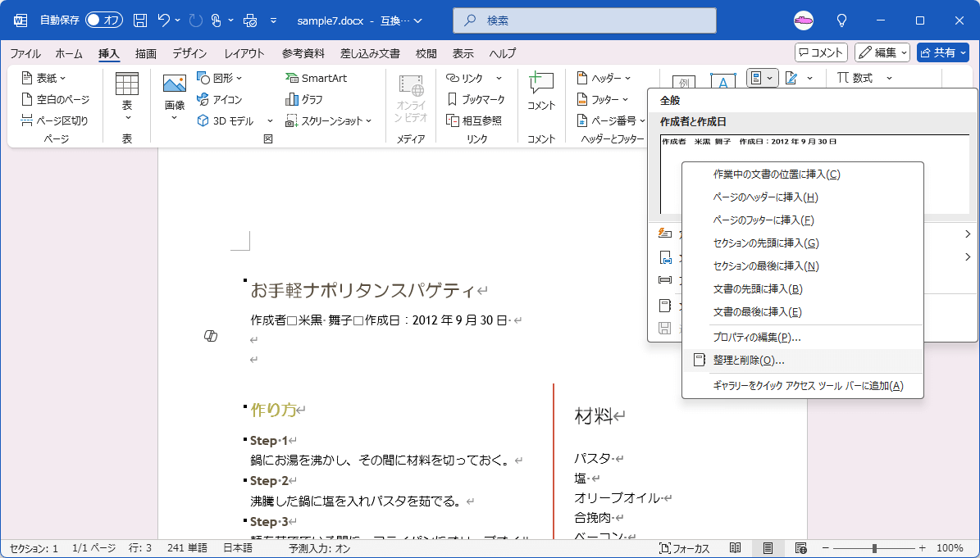This screenshot has height=558, width=980.
Task: Choose 文書の先頭に挿入(B)
Action: pos(803,289)
